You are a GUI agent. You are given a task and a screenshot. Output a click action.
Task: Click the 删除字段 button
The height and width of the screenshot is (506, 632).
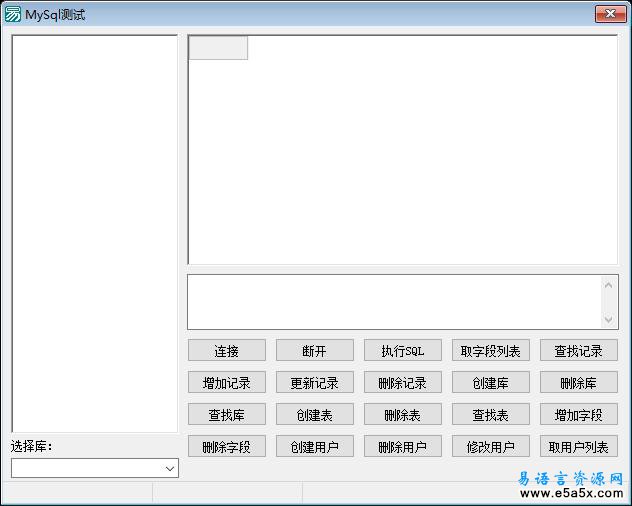pyautogui.click(x=227, y=446)
